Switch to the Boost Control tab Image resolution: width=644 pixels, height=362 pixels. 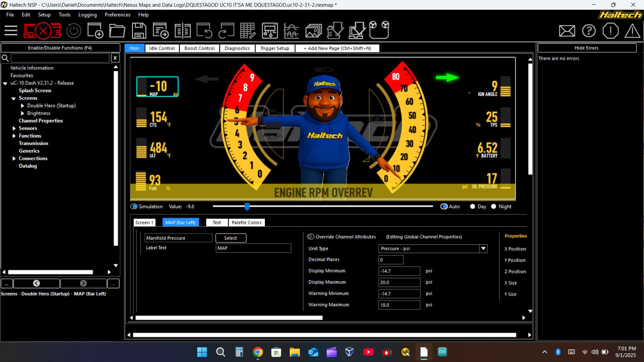pyautogui.click(x=199, y=48)
